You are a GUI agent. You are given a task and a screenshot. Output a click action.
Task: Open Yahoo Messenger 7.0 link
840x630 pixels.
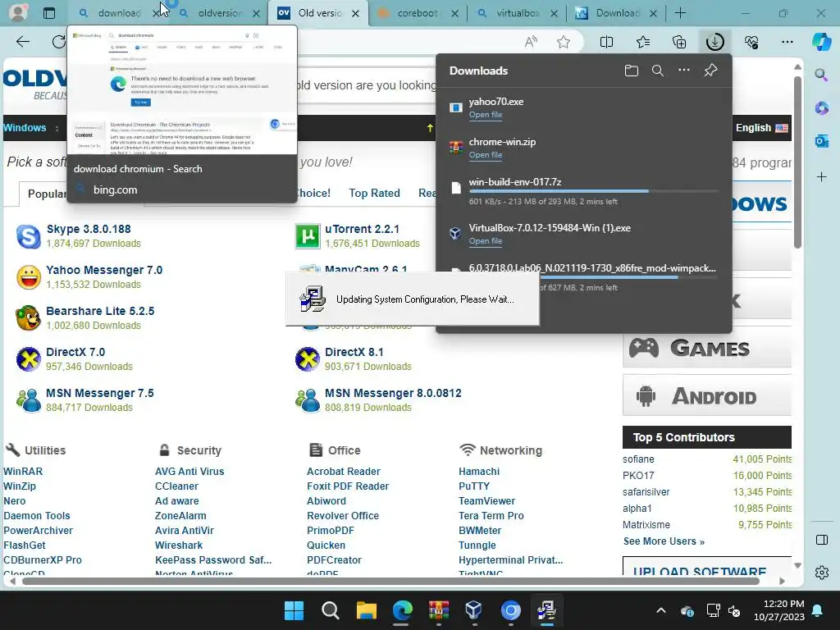pyautogui.click(x=104, y=270)
